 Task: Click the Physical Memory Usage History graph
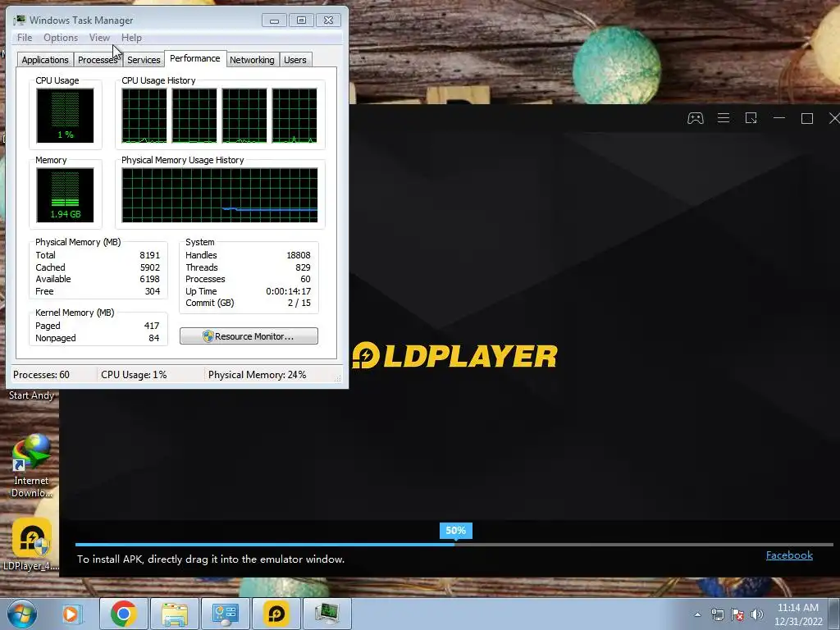[x=220, y=195]
